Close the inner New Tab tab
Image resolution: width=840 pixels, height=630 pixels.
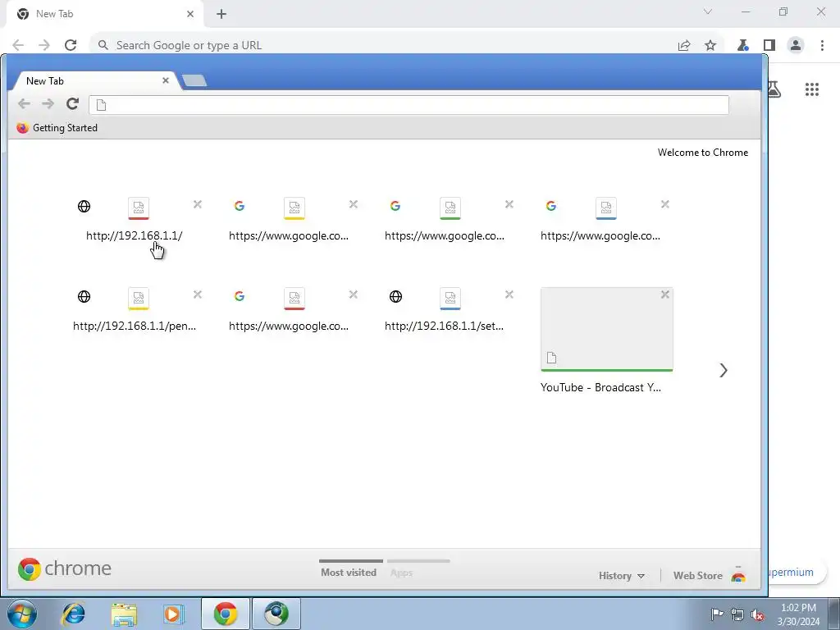[x=166, y=80]
